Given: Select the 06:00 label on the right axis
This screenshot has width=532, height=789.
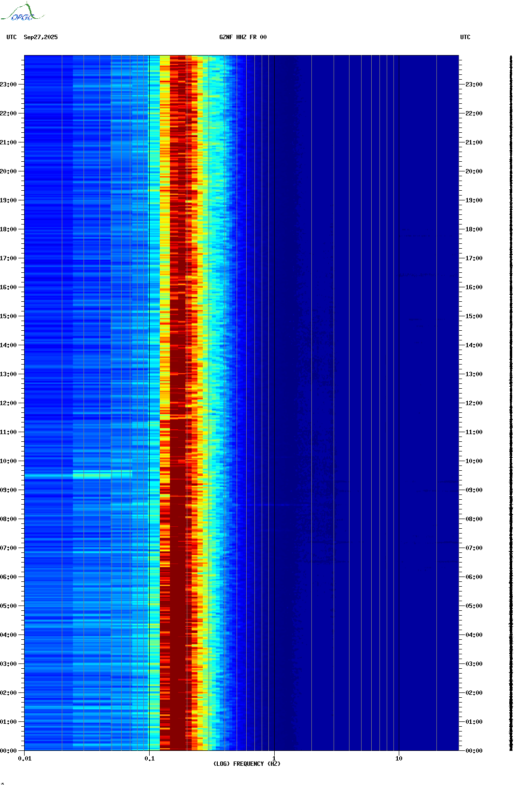Looking at the screenshot, I should pos(474,577).
